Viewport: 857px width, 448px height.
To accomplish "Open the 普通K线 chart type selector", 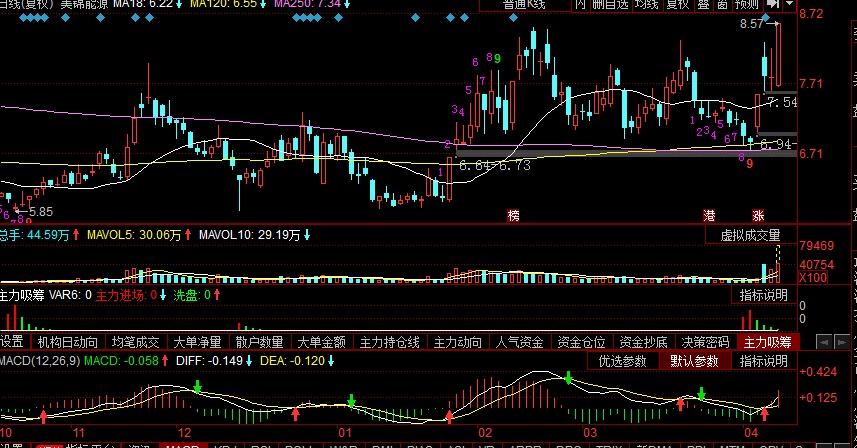I will pyautogui.click(x=521, y=5).
